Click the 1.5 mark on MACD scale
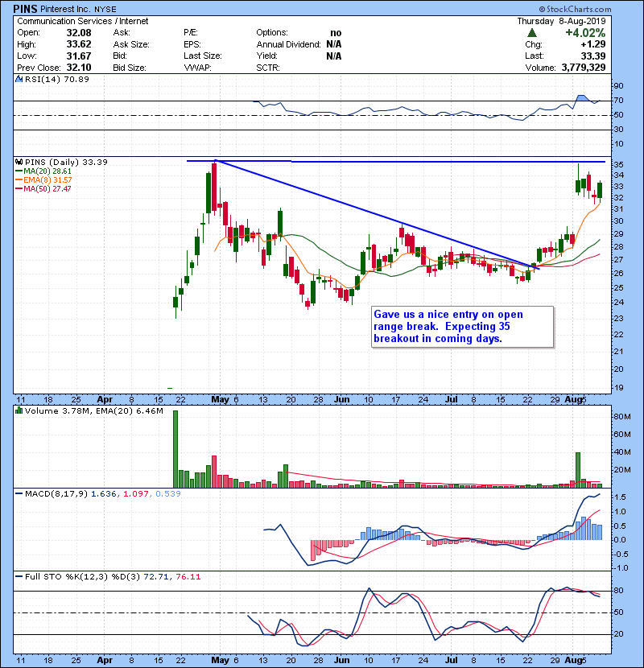This screenshot has width=644, height=668. (x=620, y=497)
